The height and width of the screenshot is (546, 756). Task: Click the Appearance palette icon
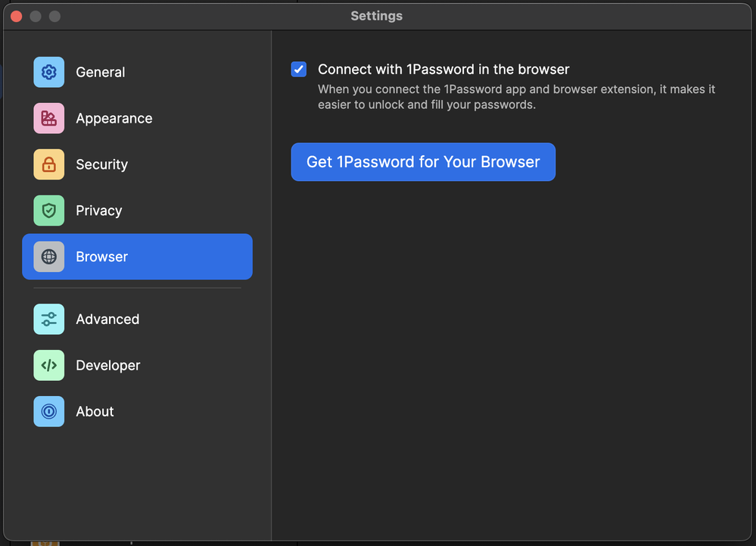[x=48, y=118]
